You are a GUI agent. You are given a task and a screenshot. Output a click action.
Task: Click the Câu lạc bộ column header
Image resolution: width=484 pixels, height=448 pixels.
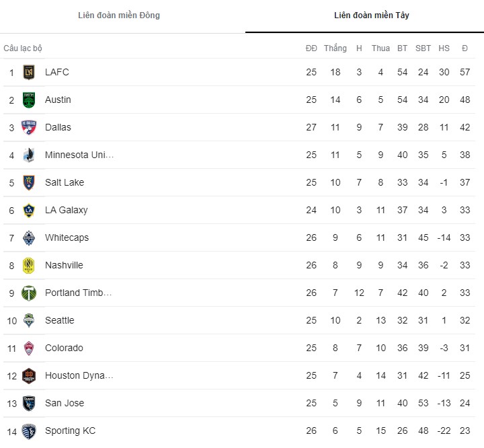pyautogui.click(x=23, y=48)
